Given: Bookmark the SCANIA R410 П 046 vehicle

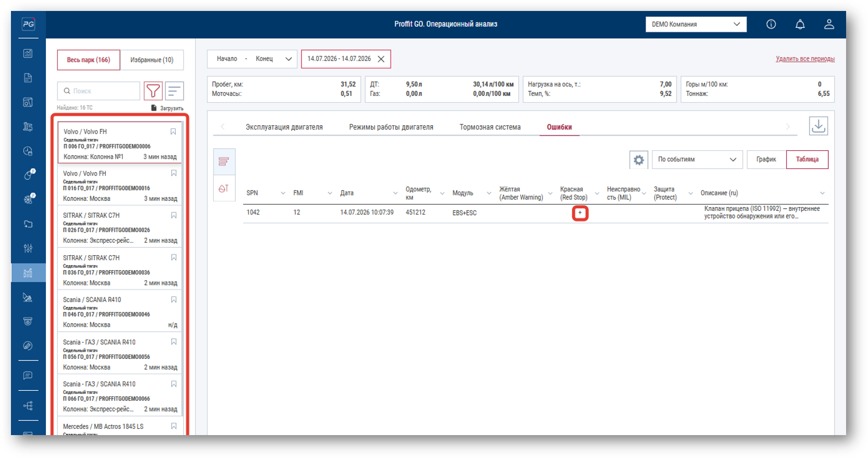Looking at the screenshot, I should tap(174, 299).
